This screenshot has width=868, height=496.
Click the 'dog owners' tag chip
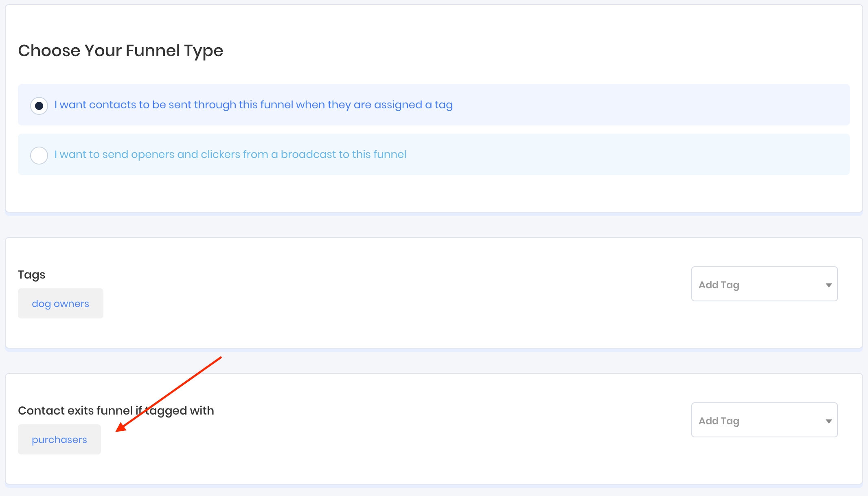click(60, 304)
